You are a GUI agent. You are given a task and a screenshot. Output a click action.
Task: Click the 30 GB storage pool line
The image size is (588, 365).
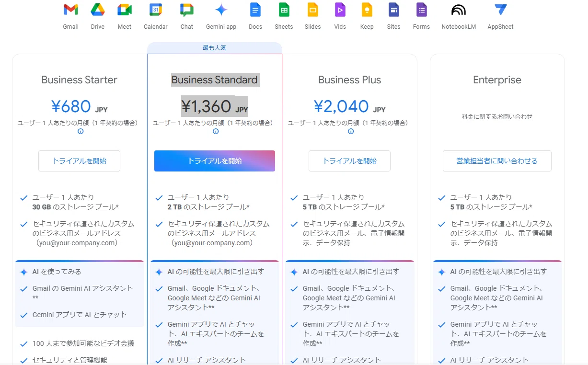point(76,207)
